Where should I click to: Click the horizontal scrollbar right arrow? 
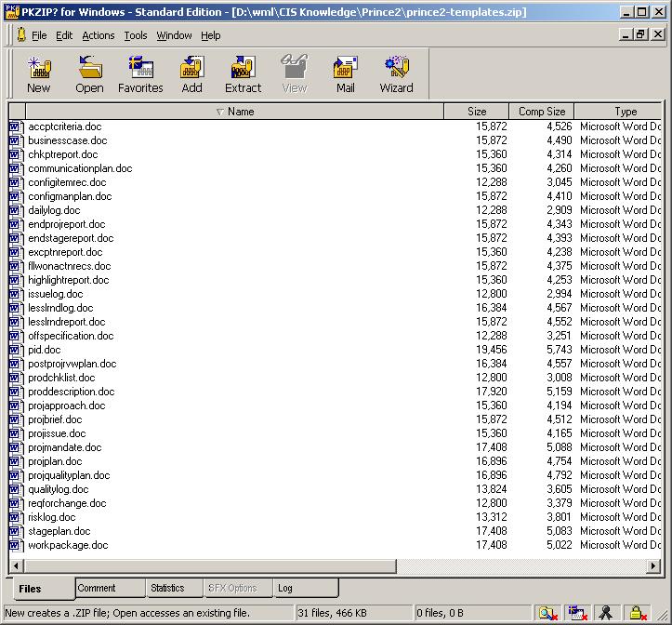click(653, 565)
